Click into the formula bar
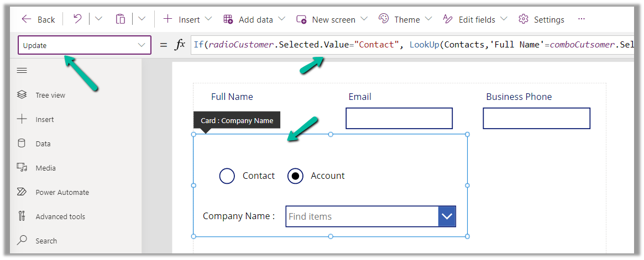 click(x=412, y=45)
